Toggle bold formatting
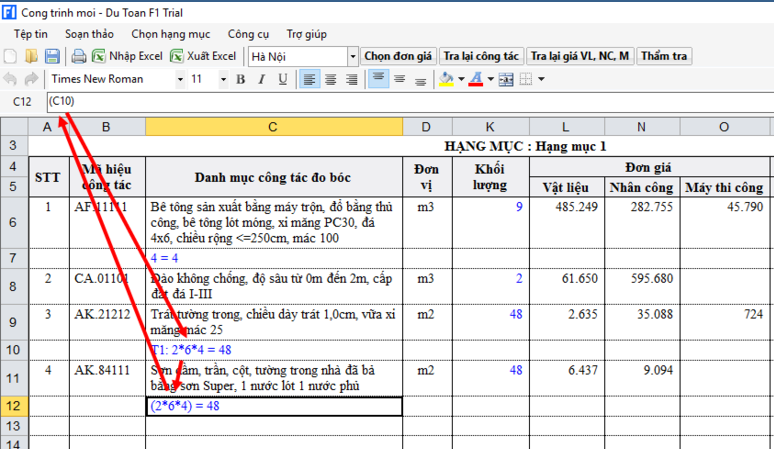Image resolution: width=774 pixels, height=449 pixels. coord(243,79)
